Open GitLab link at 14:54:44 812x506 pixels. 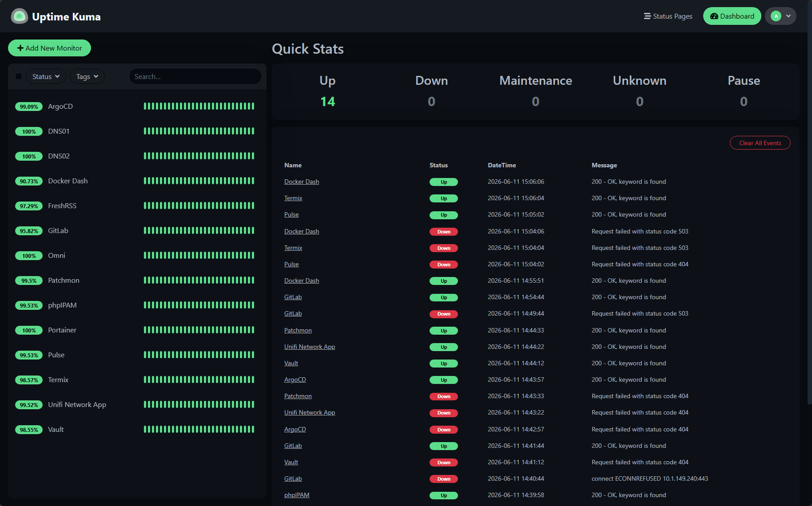coord(293,297)
